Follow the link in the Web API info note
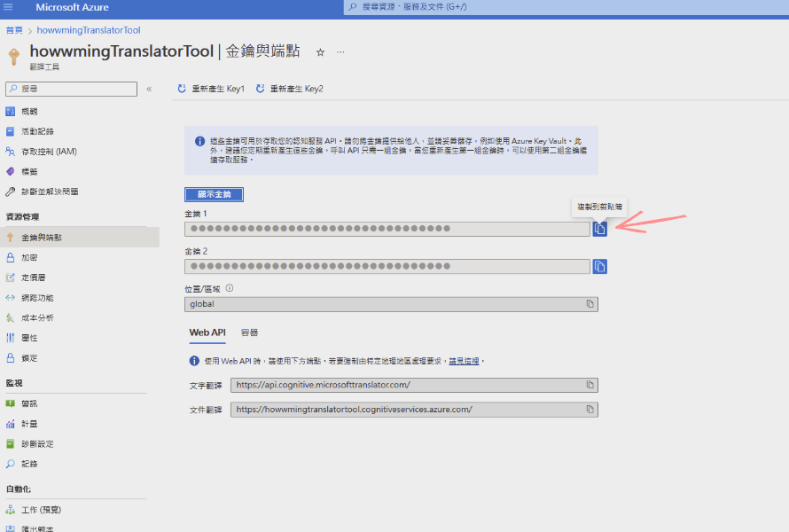Image resolution: width=789 pixels, height=532 pixels. [464, 361]
